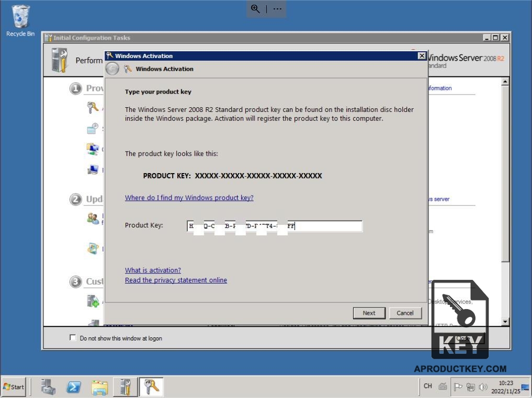Click the volume speaker tray icon

(483, 386)
